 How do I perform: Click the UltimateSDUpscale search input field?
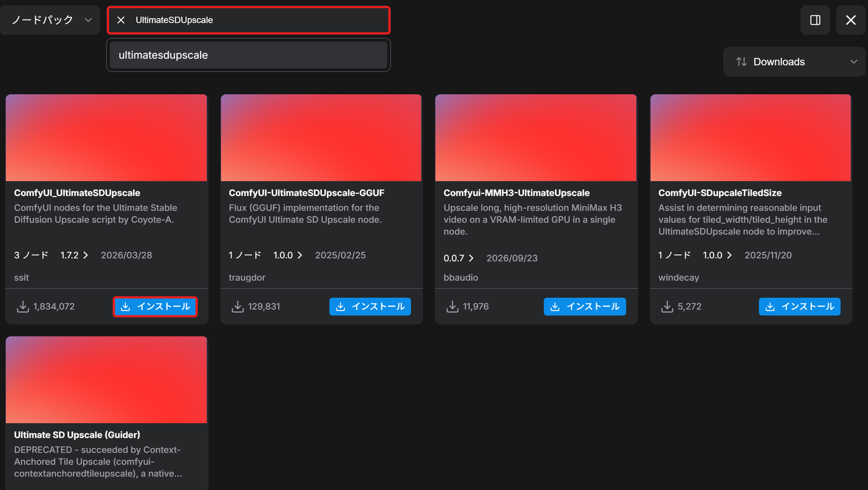248,20
